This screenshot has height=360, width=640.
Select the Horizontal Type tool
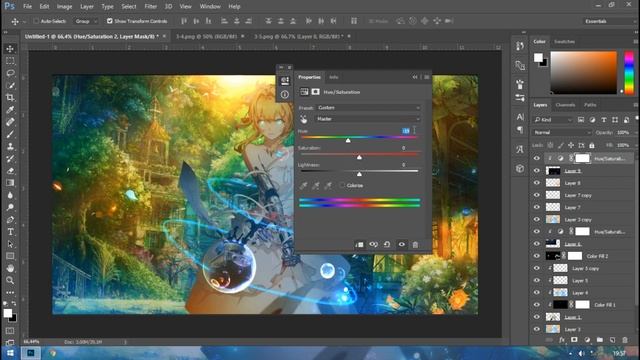coord(10,232)
